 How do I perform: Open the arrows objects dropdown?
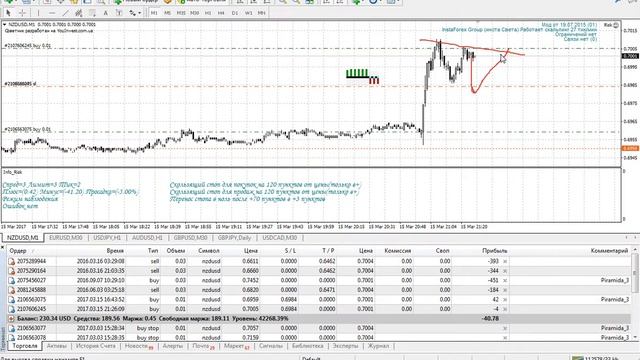pyautogui.click(x=135, y=13)
